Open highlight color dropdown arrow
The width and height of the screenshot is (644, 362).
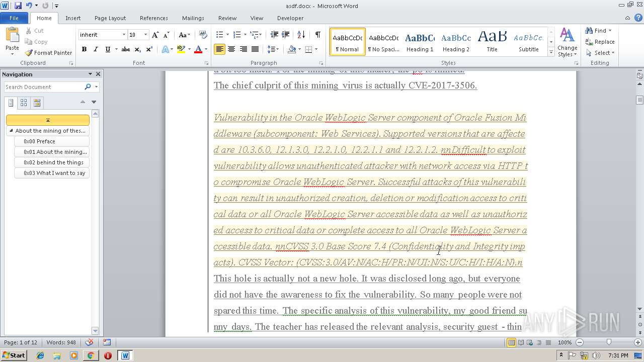(189, 49)
